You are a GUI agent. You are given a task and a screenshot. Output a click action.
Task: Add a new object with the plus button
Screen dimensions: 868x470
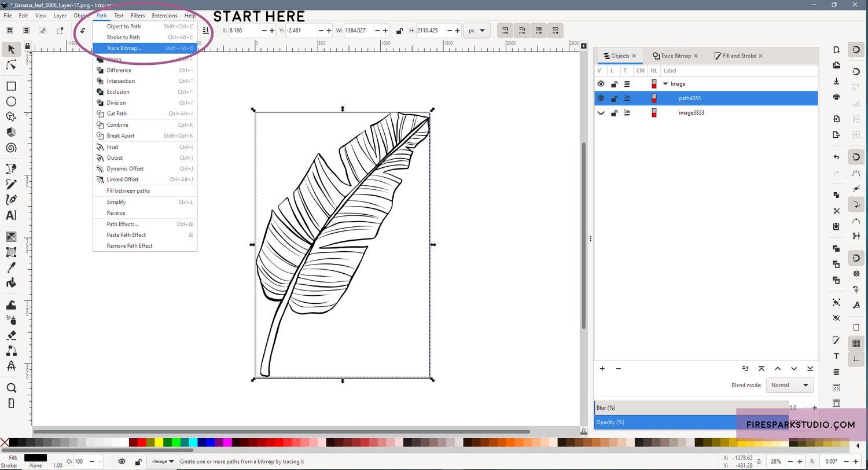click(x=602, y=369)
